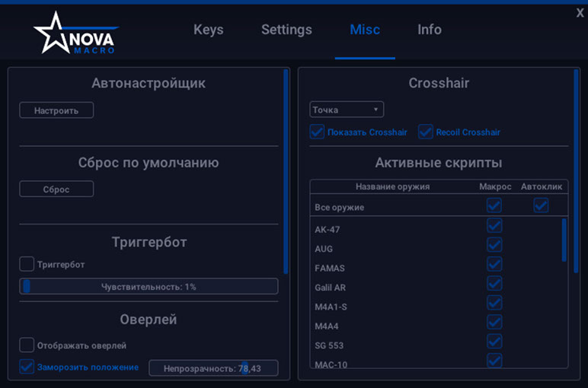Click the Чувствительность sensitivity slider
The width and height of the screenshot is (588, 388).
pyautogui.click(x=149, y=287)
